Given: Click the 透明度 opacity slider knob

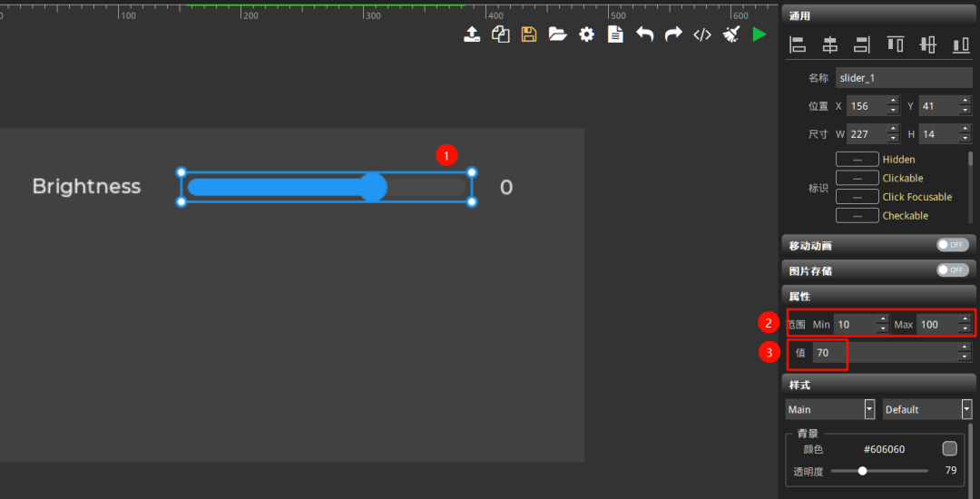Looking at the screenshot, I should pyautogui.click(x=863, y=471).
